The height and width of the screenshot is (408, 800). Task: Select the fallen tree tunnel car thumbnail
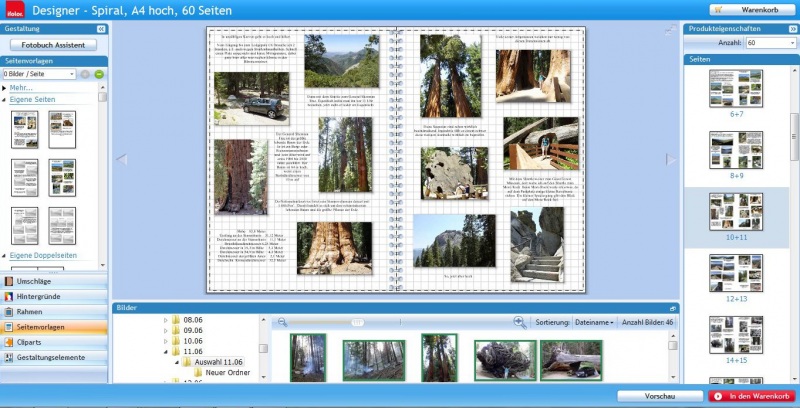tap(571, 361)
